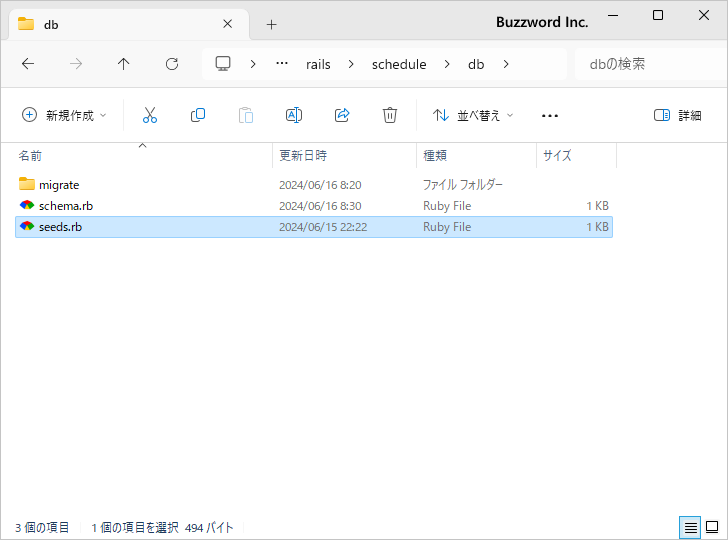Copy the selected file
Image resolution: width=728 pixels, height=540 pixels.
tap(198, 115)
